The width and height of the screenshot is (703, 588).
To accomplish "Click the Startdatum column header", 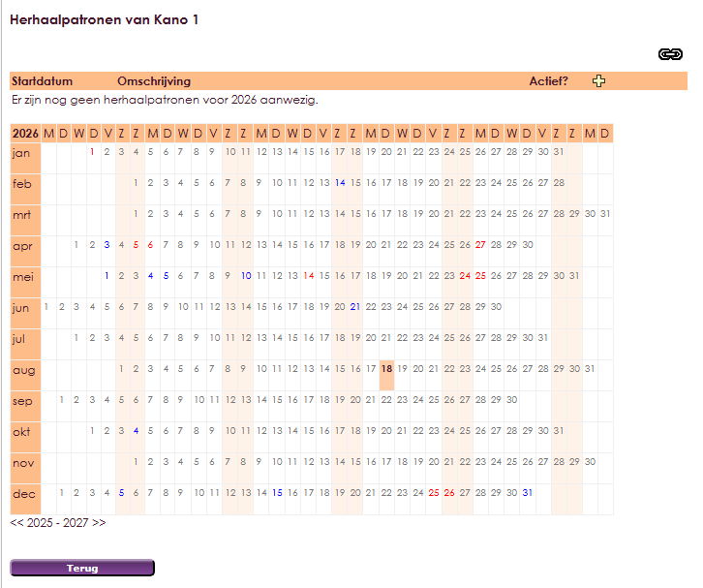I will [43, 81].
